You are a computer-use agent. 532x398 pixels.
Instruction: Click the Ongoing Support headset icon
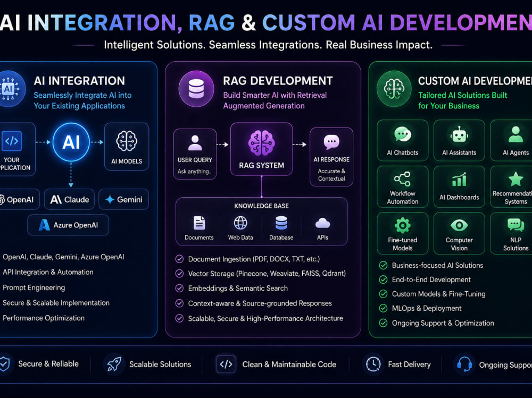(464, 365)
